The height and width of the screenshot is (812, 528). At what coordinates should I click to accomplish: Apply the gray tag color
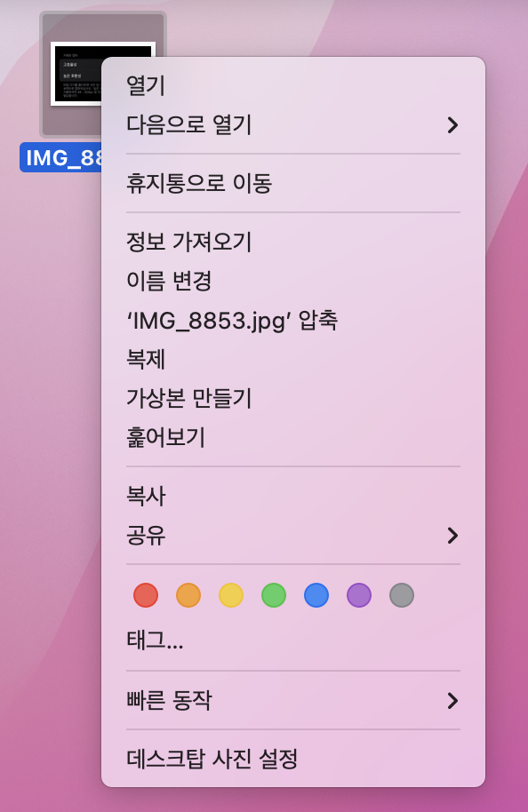[x=402, y=595]
